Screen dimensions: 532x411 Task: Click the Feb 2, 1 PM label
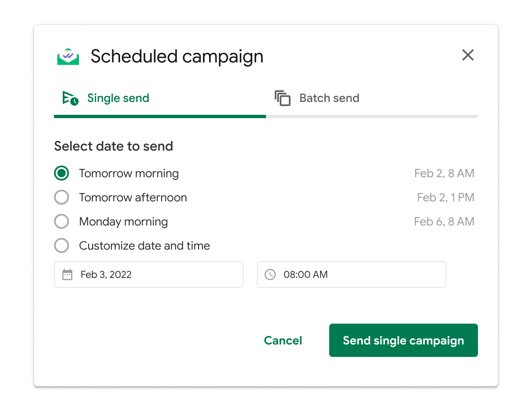(446, 197)
